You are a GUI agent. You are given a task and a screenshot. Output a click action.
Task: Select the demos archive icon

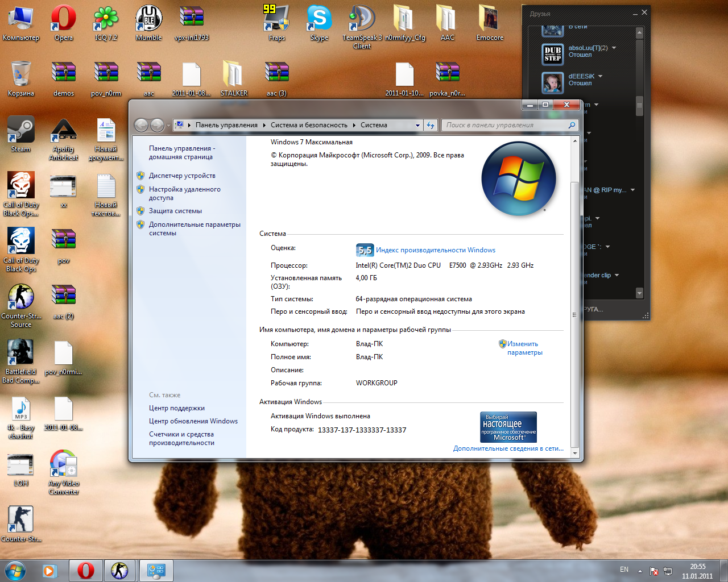pos(64,78)
